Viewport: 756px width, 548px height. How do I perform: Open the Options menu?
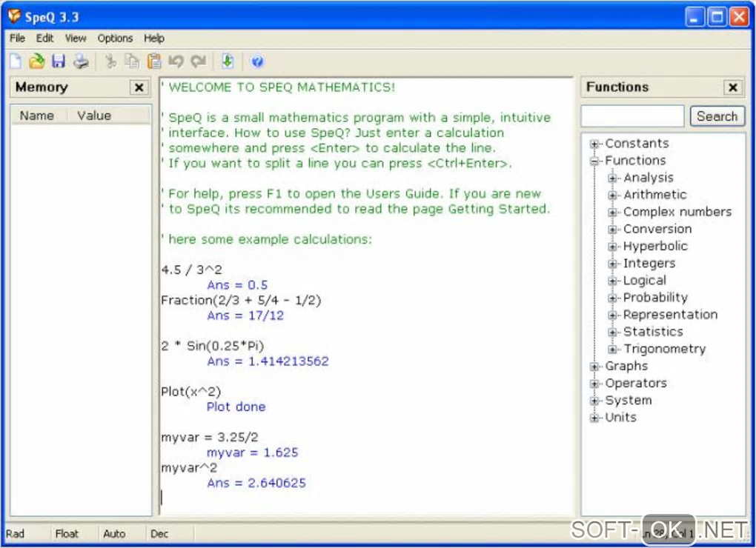115,38
